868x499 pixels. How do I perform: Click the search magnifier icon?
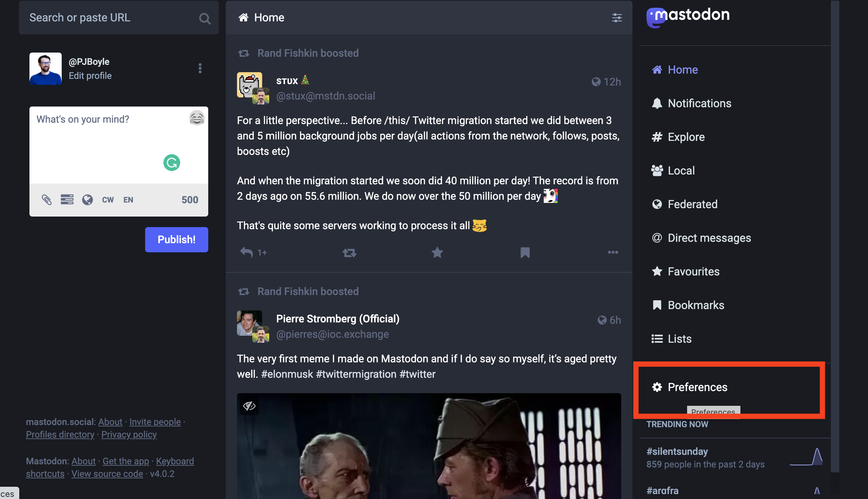coord(205,18)
